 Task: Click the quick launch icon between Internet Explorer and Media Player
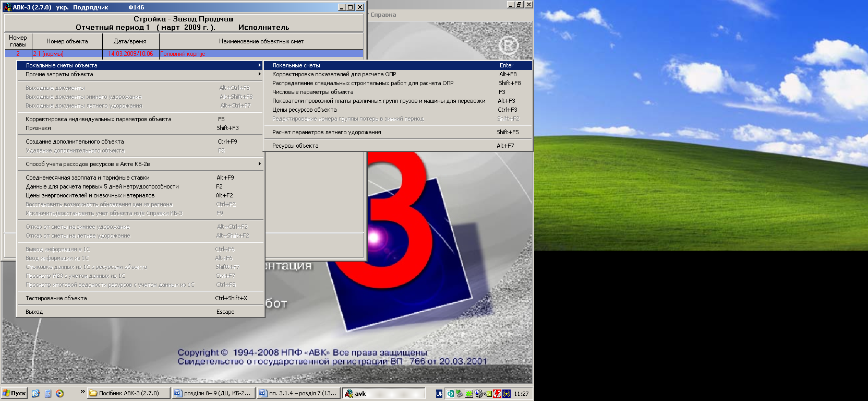(x=48, y=394)
